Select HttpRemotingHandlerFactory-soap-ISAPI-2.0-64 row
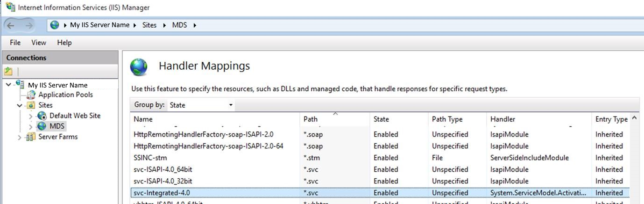The width and height of the screenshot is (644, 204). tap(380, 146)
